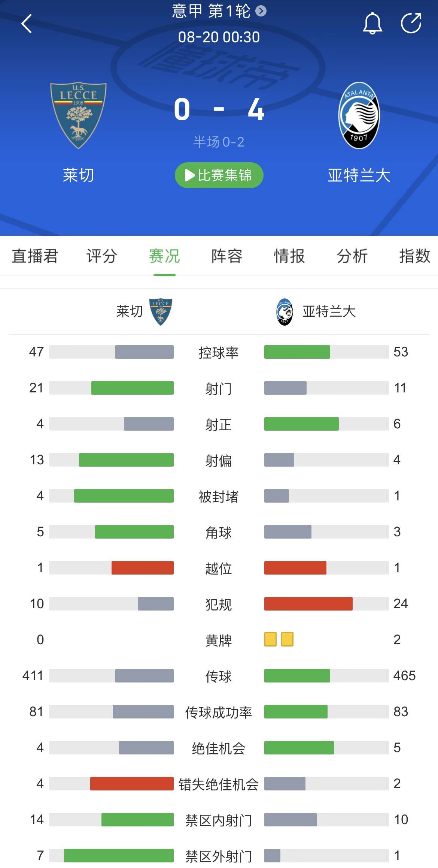Tap Atalanta's green 控球率 possession bar

[x=297, y=352]
